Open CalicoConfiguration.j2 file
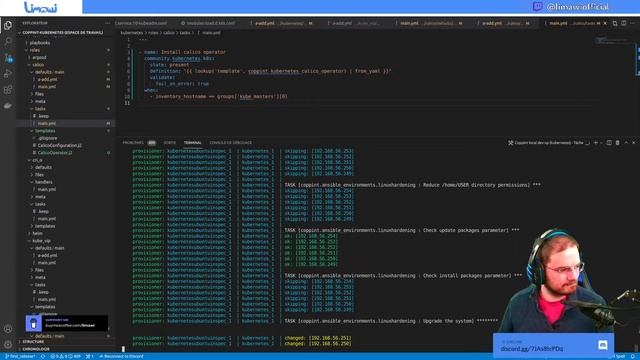The height and width of the screenshot is (360, 640). coord(59,145)
